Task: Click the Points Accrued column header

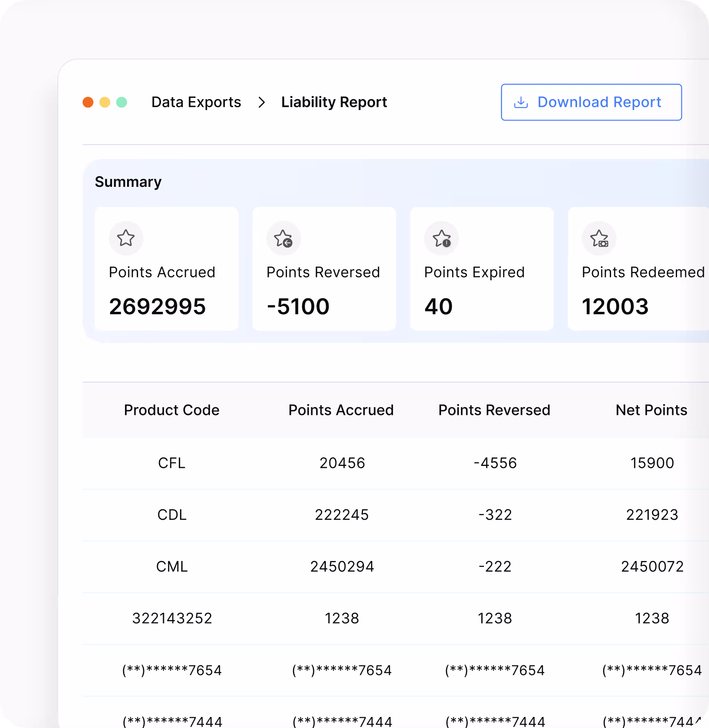Action: point(341,410)
